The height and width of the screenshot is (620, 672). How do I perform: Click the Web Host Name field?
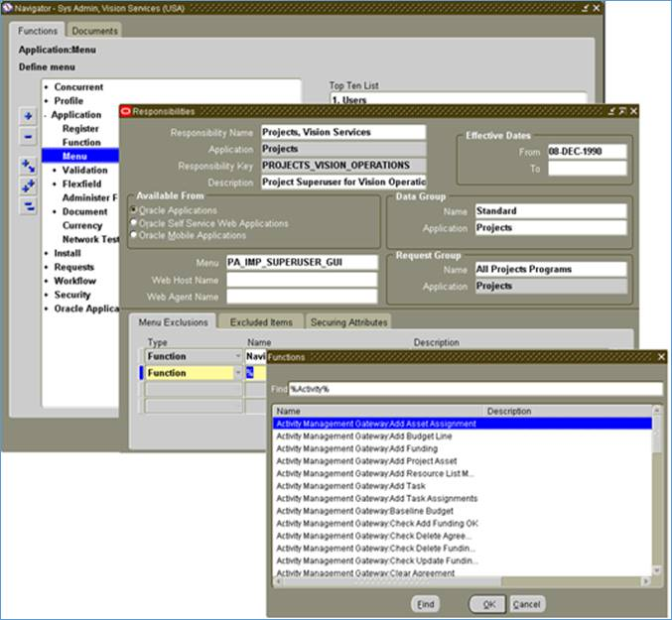[x=302, y=280]
